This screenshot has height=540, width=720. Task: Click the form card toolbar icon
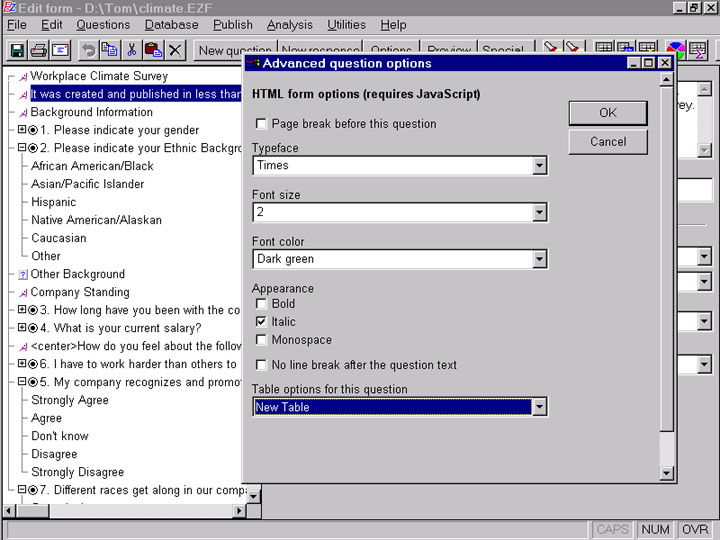click(x=60, y=50)
